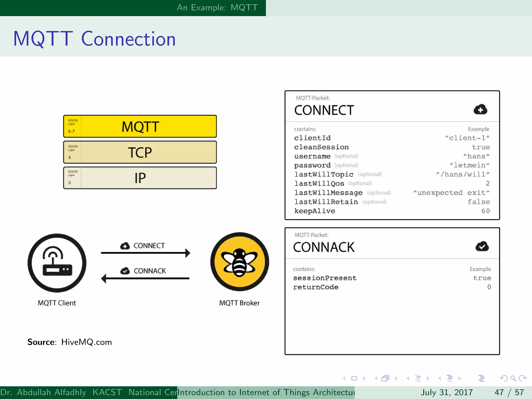Click the IP layer block
Screen dimensions: 532x399
pyautogui.click(x=140, y=178)
